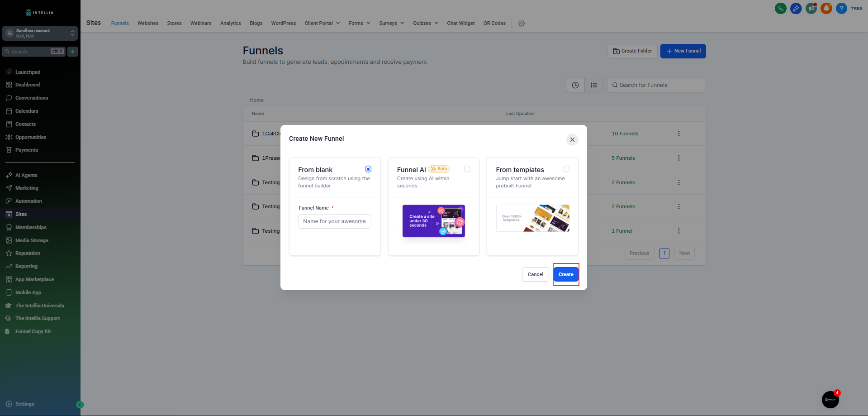Open the blue question mark help icon

tap(841, 8)
